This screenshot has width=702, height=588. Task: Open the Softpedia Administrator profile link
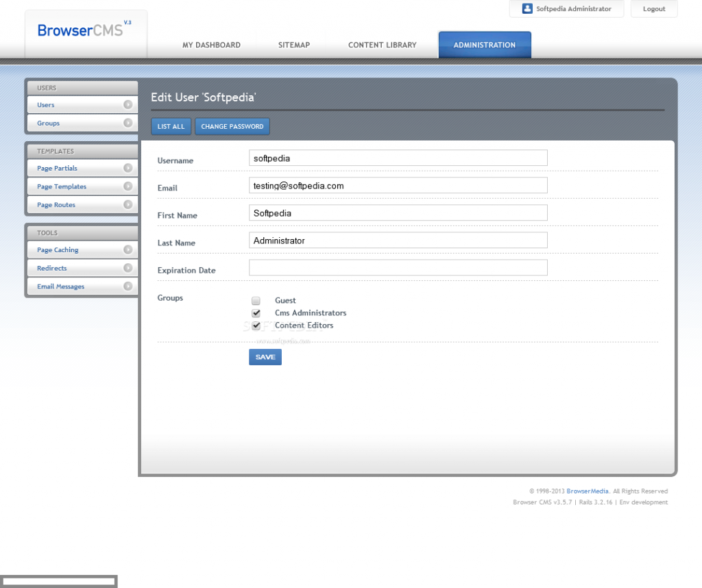[x=567, y=8]
